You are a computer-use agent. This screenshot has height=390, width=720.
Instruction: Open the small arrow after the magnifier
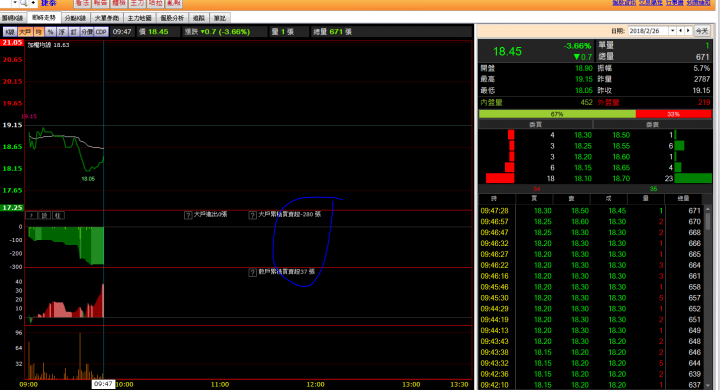[x=33, y=3]
